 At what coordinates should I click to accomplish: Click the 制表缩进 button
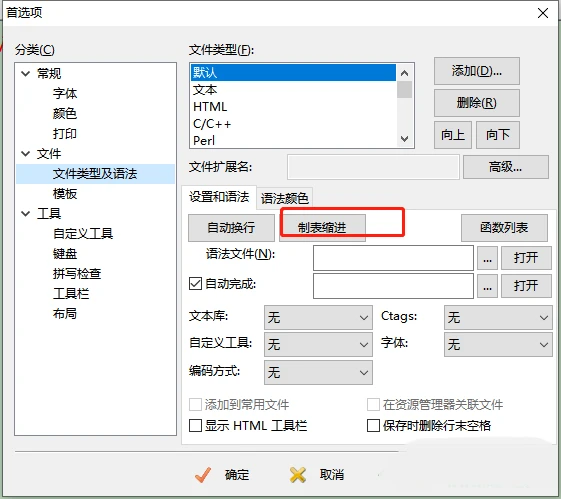(322, 228)
